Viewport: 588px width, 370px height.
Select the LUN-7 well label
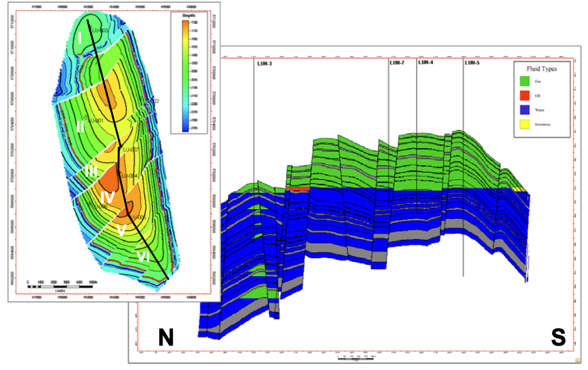[x=397, y=62]
